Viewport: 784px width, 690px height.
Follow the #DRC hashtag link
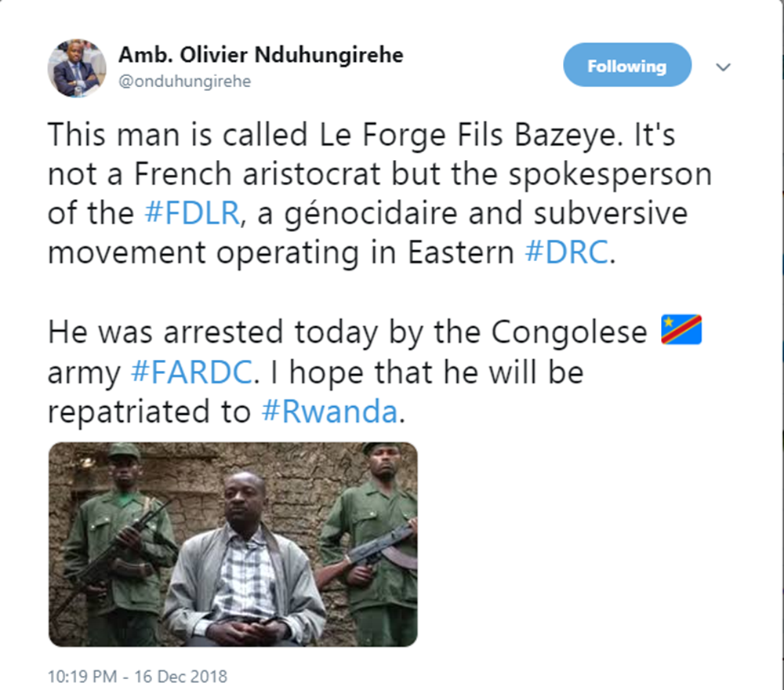[564, 254]
